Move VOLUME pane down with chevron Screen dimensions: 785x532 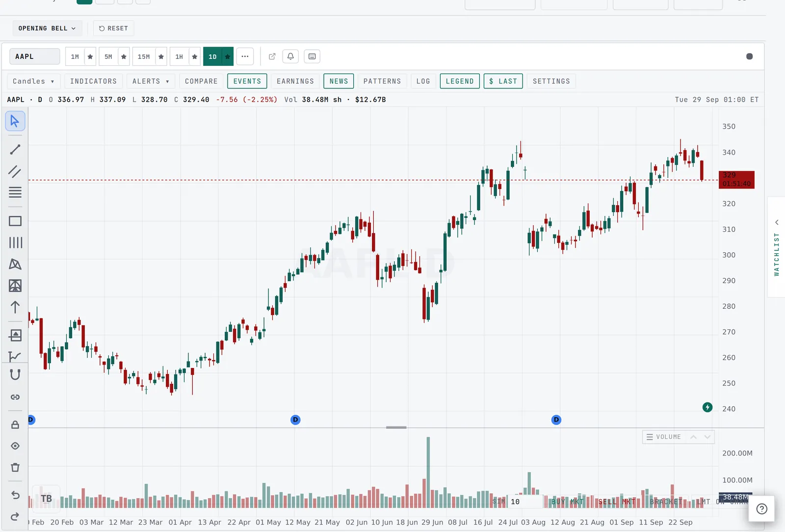(707, 437)
